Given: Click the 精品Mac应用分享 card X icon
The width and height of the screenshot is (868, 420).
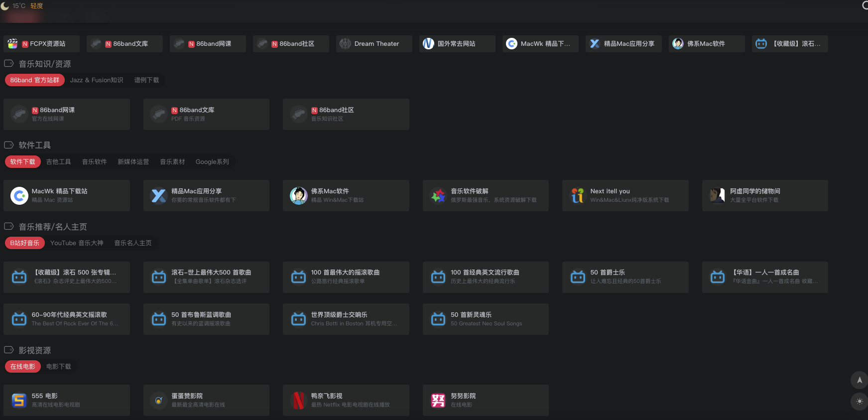Looking at the screenshot, I should point(159,196).
